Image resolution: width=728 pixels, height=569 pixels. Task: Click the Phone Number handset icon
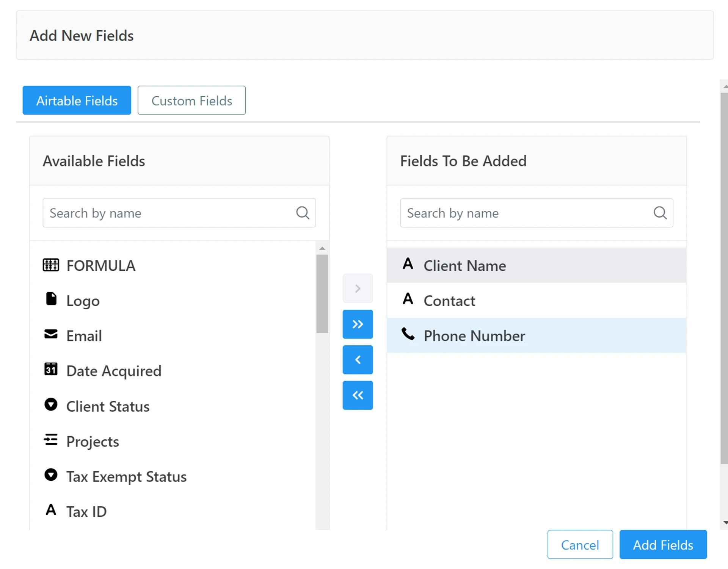click(408, 334)
